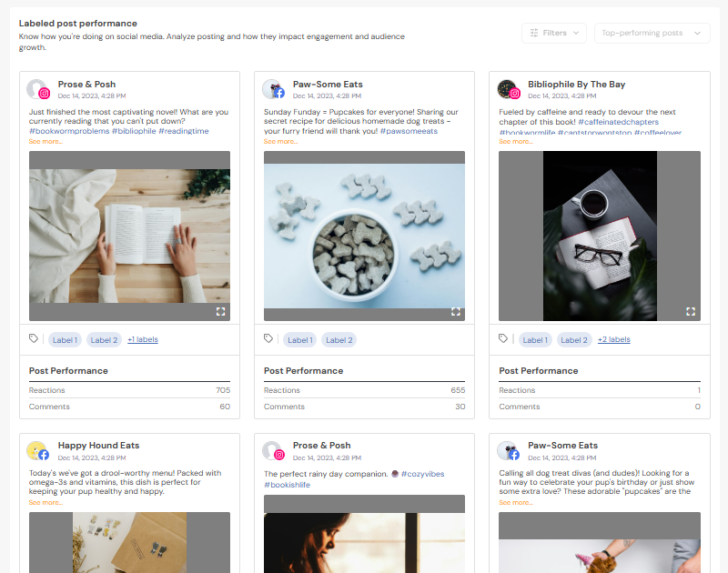Viewport: 728px width, 573px height.
Task: Click the tag icon beside '+1 labels'
Action: (34, 338)
